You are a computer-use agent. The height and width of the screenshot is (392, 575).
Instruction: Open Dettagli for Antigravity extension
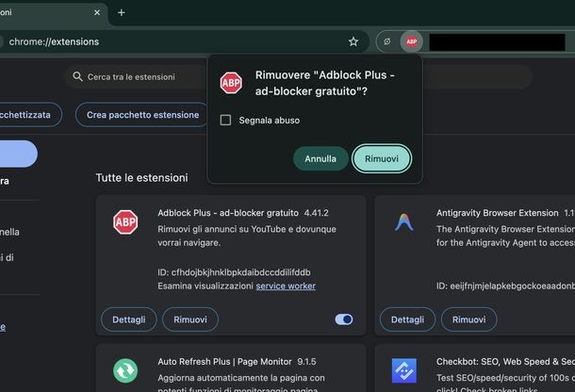(407, 319)
